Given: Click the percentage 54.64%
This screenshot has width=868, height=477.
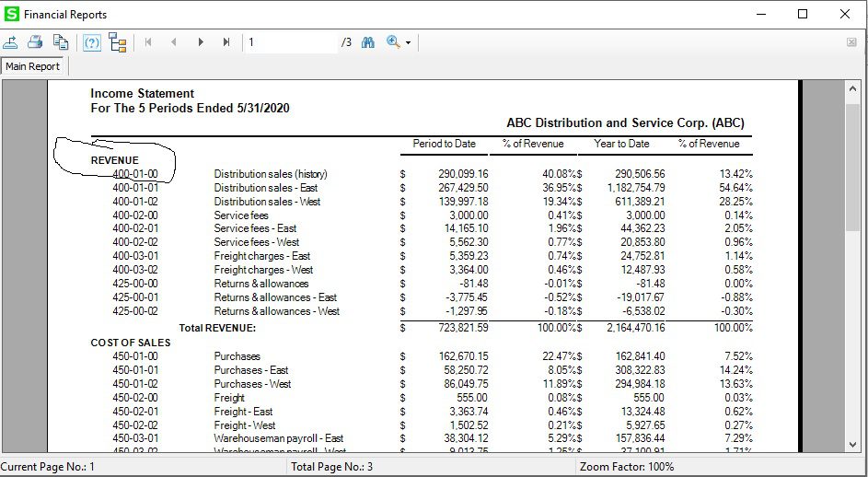Looking at the screenshot, I should (x=736, y=188).
